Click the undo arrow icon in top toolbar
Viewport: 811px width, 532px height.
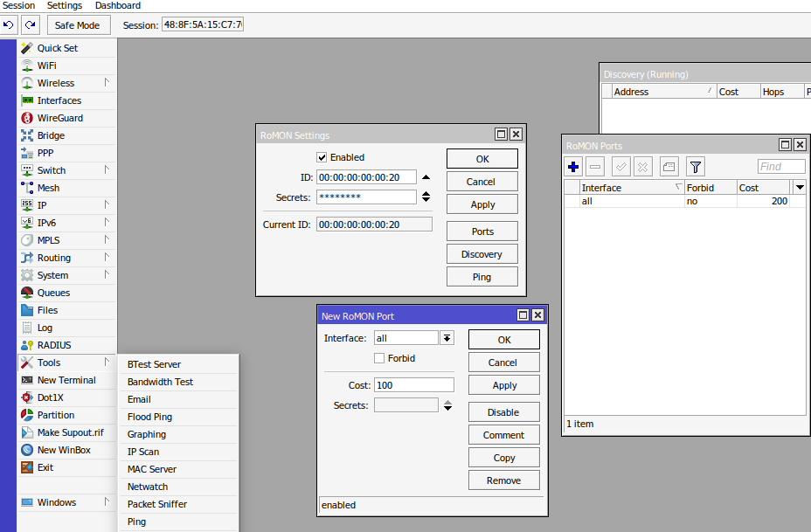click(10, 25)
